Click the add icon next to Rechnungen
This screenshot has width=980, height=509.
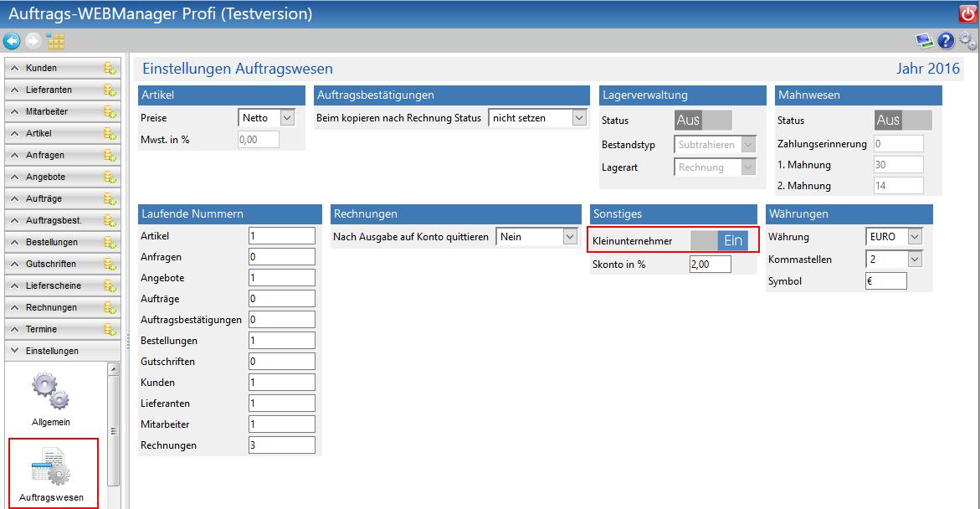109,308
